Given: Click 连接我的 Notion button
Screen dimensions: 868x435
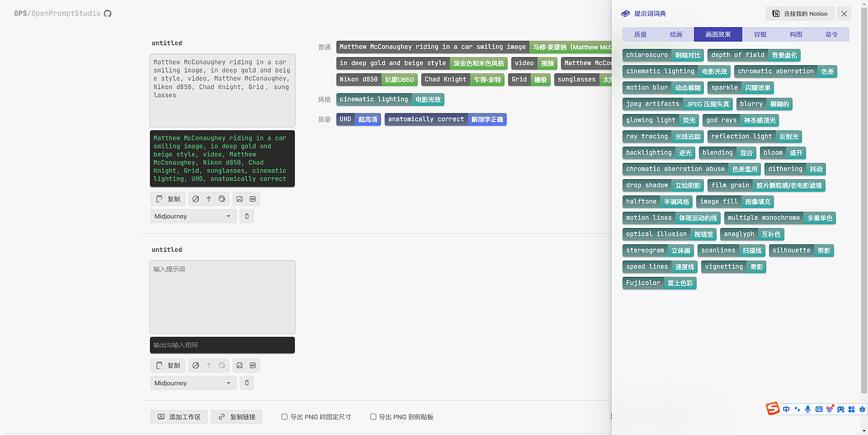Looking at the screenshot, I should point(800,14).
